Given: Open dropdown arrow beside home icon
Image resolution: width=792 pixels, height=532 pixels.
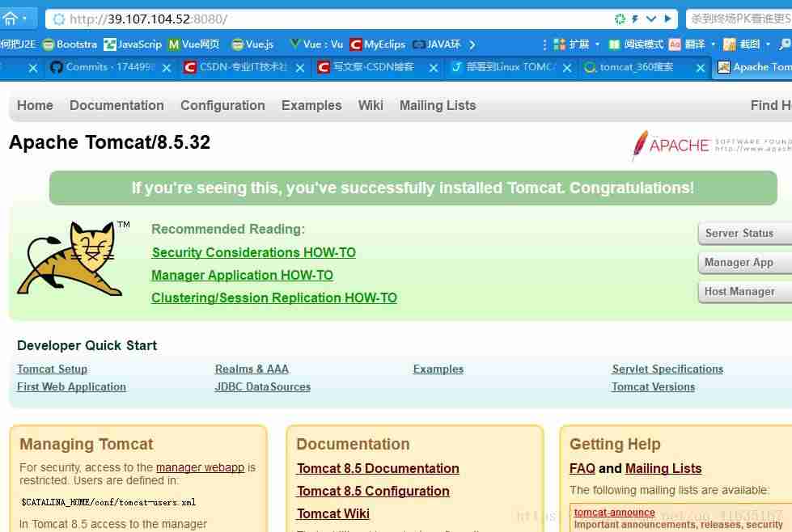Looking at the screenshot, I should tap(24, 19).
